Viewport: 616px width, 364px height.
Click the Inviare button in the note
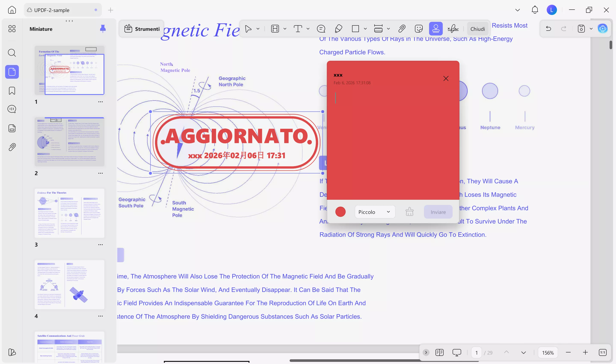click(438, 212)
